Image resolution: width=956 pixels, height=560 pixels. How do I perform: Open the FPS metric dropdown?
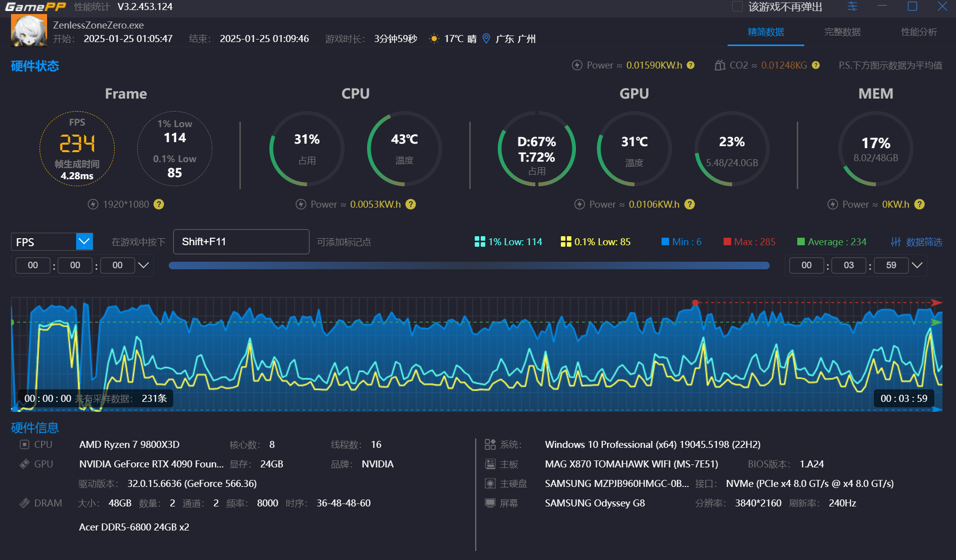[x=84, y=242]
